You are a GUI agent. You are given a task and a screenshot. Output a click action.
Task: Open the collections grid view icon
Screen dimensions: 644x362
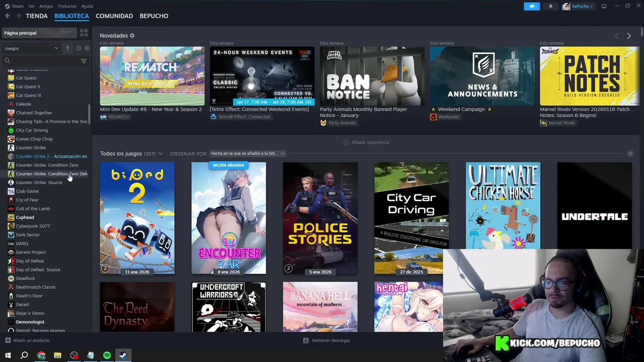[84, 33]
